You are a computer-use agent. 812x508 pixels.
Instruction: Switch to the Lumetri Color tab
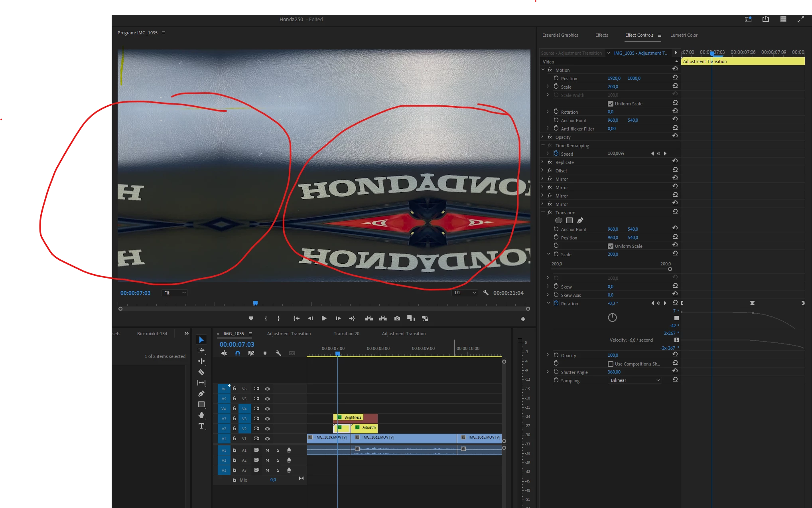[x=684, y=35]
